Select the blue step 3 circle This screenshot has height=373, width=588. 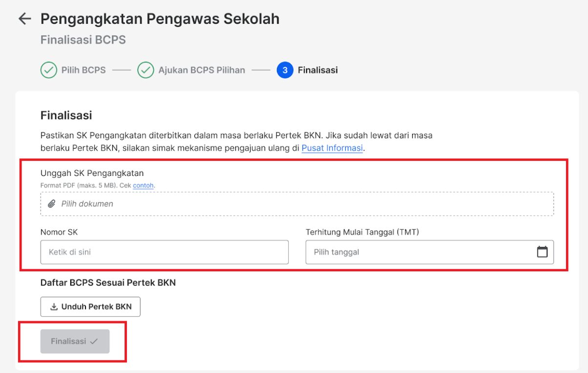pyautogui.click(x=285, y=70)
